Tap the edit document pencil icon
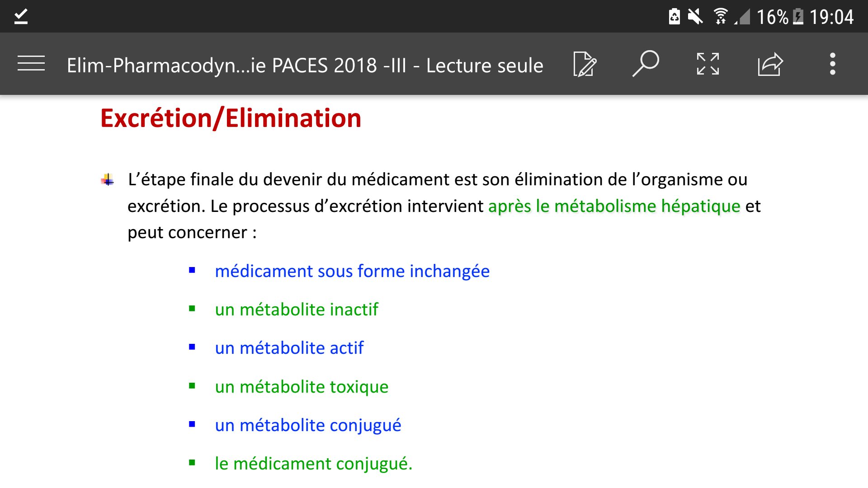Viewport: 868px width, 488px height. [585, 64]
